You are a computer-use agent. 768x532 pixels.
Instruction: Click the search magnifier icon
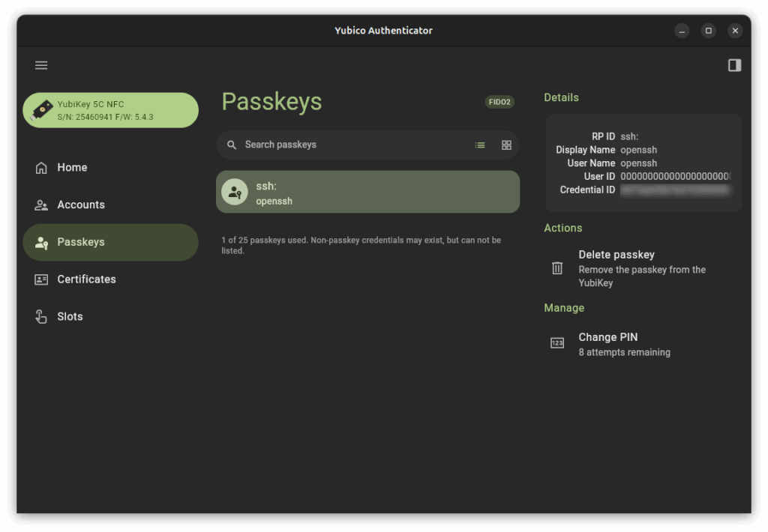pyautogui.click(x=232, y=145)
